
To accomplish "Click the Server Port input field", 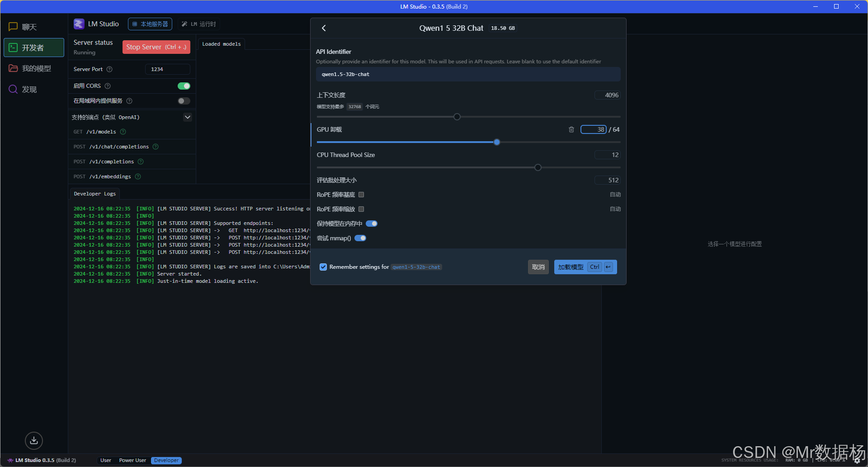I will click(x=168, y=69).
